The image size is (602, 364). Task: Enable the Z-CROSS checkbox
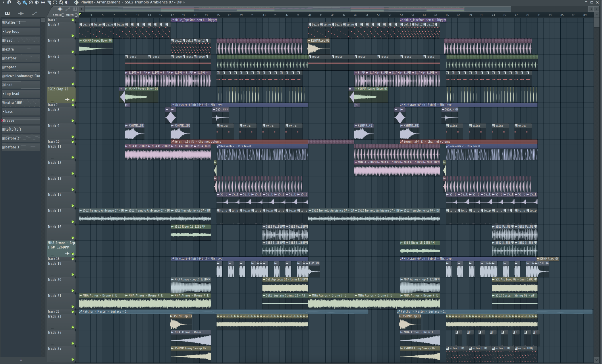63,15
